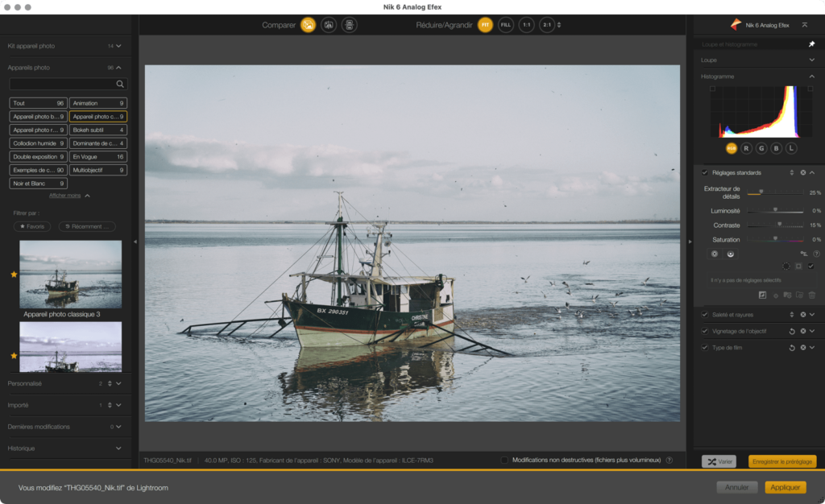Viewport: 825px width, 504px height.
Task: Select Double exposition category filter
Action: 38,157
